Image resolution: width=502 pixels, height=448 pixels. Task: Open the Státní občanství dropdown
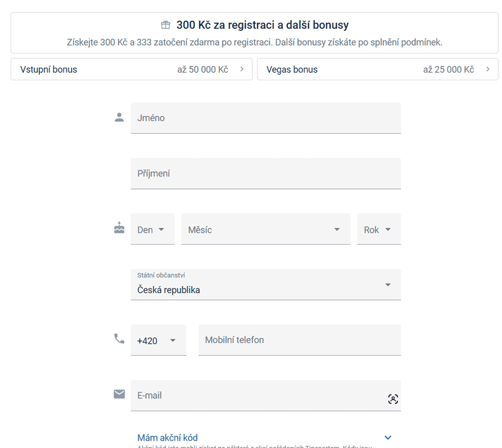click(266, 285)
